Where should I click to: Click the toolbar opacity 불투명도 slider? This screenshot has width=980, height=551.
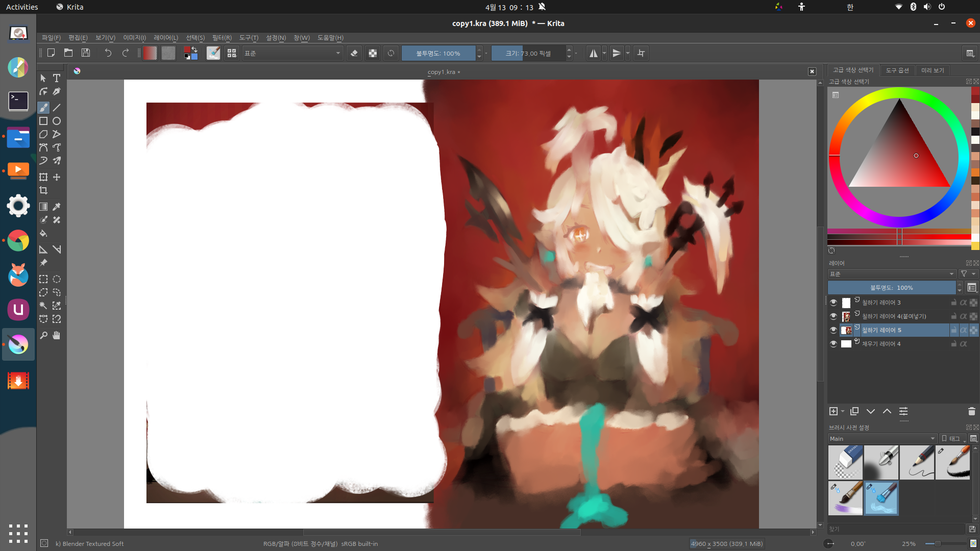pos(438,53)
